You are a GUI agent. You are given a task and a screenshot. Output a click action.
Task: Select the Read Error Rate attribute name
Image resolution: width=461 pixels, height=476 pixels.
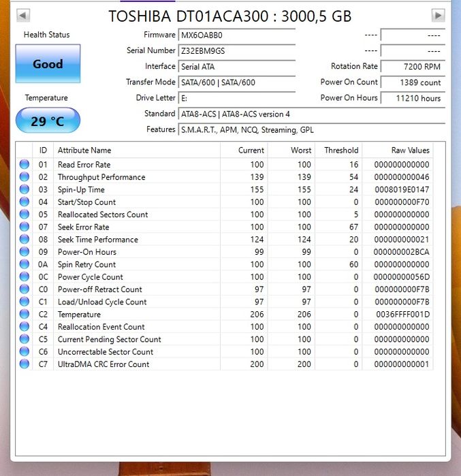pos(84,165)
